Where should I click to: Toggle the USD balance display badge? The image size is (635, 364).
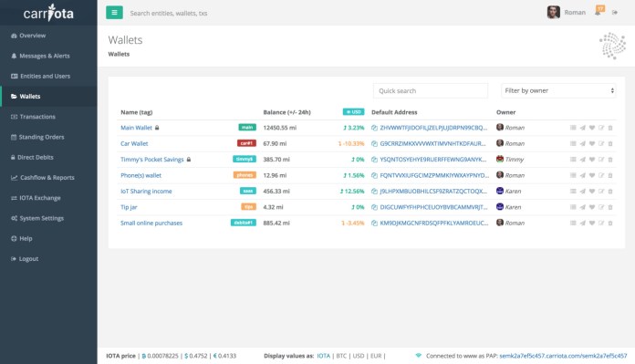[353, 112]
